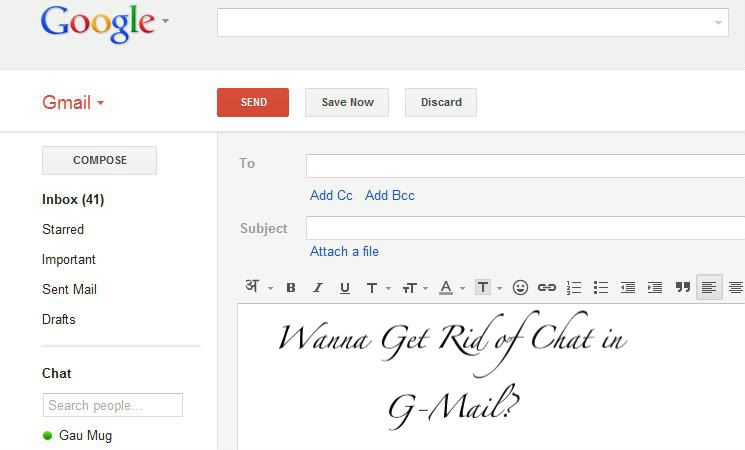The height and width of the screenshot is (450, 745).
Task: Click Save Now button
Action: pyautogui.click(x=347, y=102)
